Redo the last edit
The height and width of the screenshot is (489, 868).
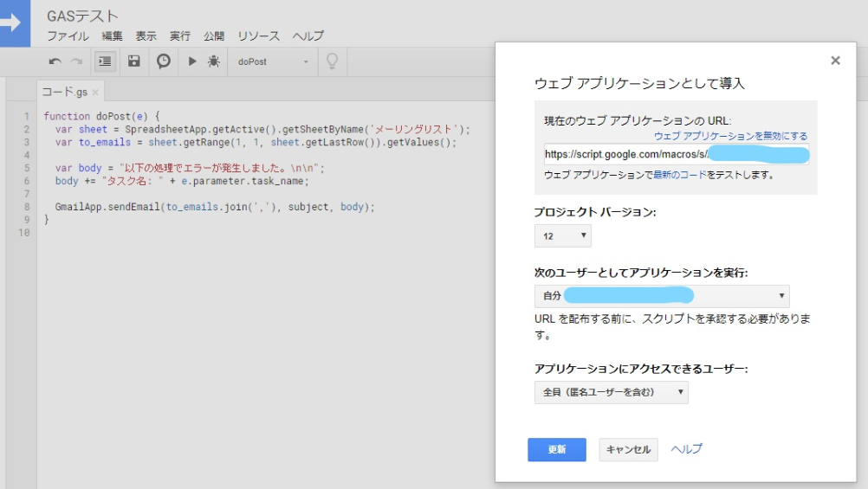pos(76,61)
